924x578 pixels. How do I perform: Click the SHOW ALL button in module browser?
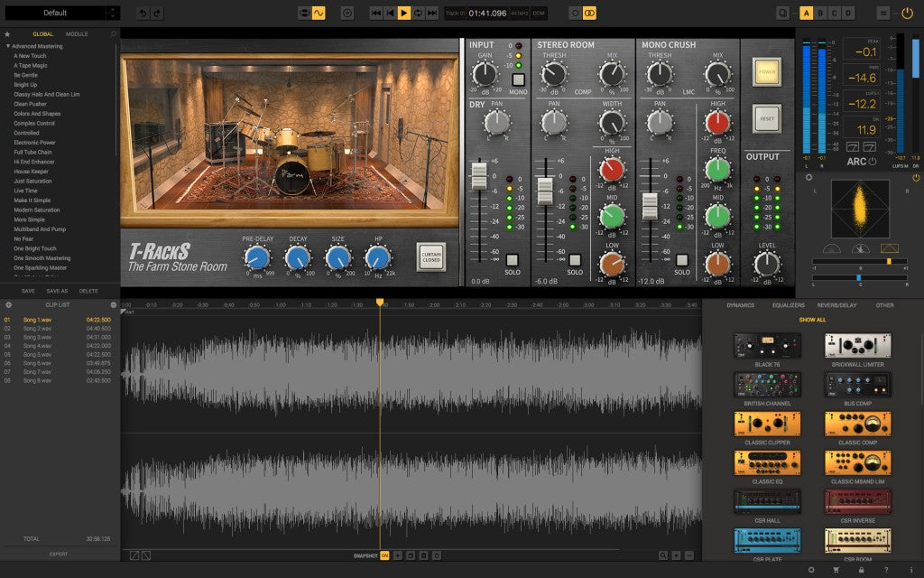[811, 320]
